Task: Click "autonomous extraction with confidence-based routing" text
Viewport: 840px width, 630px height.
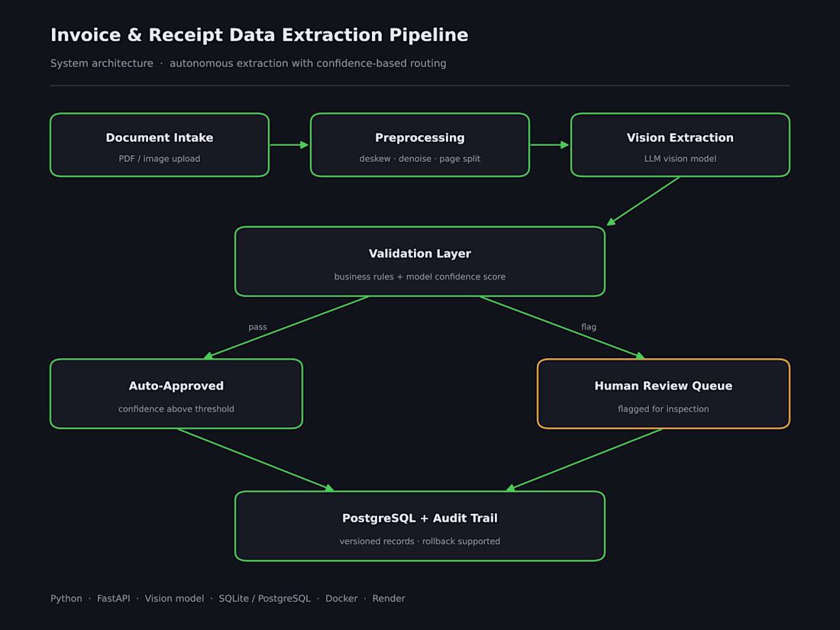Action: (308, 63)
